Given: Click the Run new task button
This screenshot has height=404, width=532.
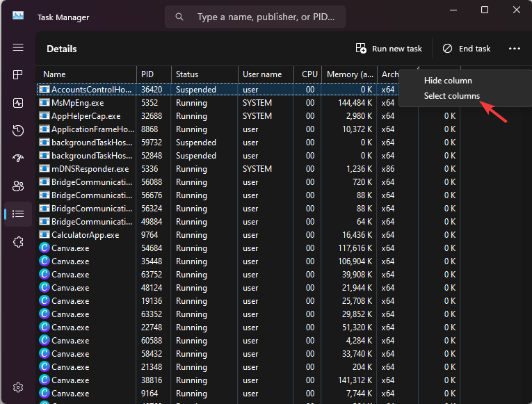Looking at the screenshot, I should 389,49.
